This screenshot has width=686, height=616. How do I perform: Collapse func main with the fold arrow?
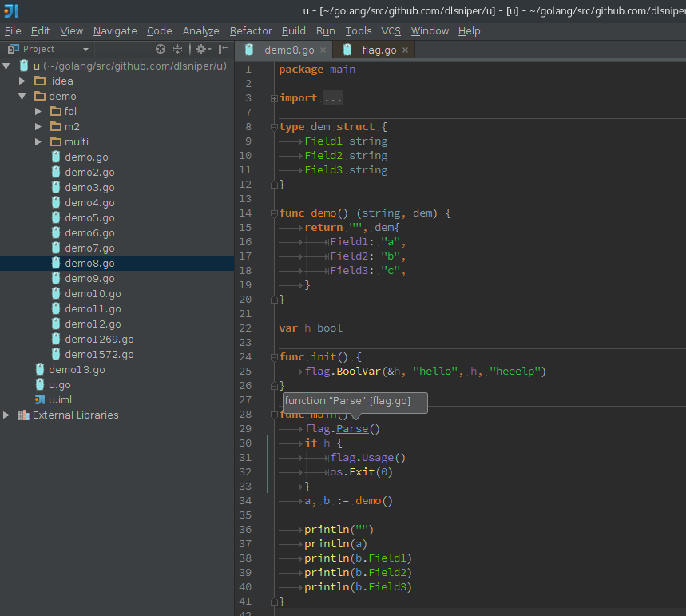pos(273,414)
